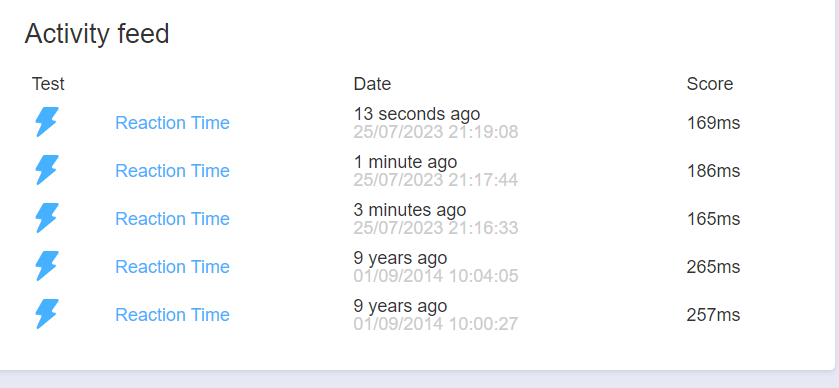Open the Reaction Time link from 13 seconds ago
The height and width of the screenshot is (388, 839).
(172, 123)
